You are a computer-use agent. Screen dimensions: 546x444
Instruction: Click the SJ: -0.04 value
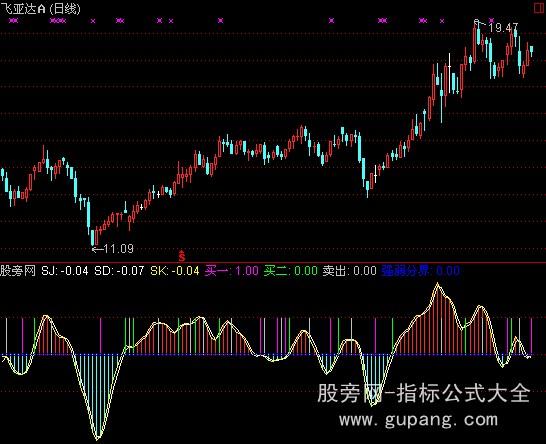tap(65, 271)
